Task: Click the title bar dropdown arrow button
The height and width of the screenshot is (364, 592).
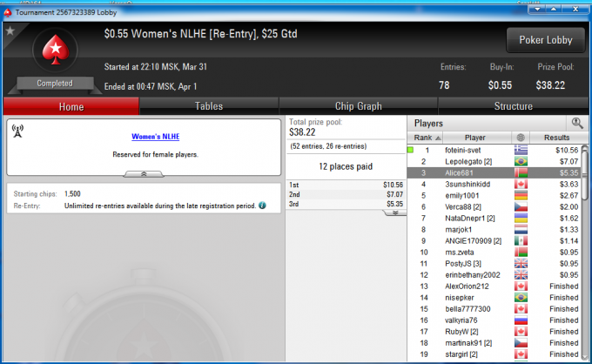Action: click(537, 9)
